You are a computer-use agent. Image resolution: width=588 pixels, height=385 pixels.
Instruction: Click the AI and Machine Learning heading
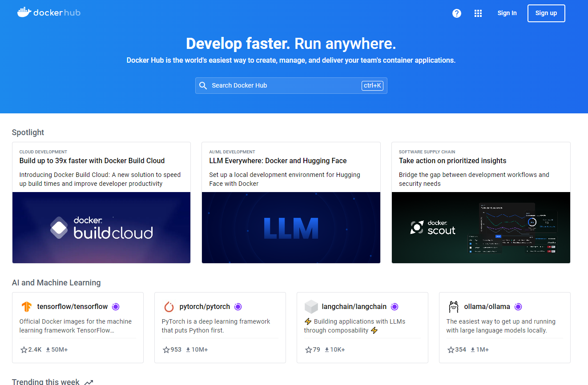[x=56, y=283]
